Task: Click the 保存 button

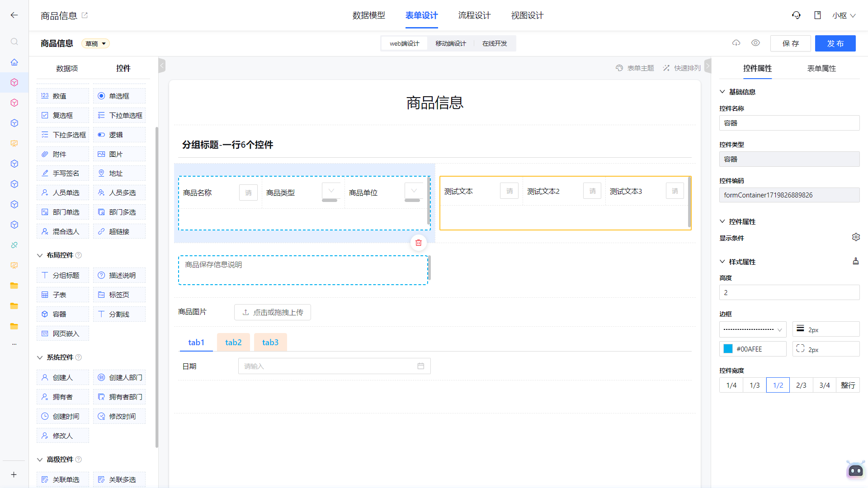Action: 790,43
